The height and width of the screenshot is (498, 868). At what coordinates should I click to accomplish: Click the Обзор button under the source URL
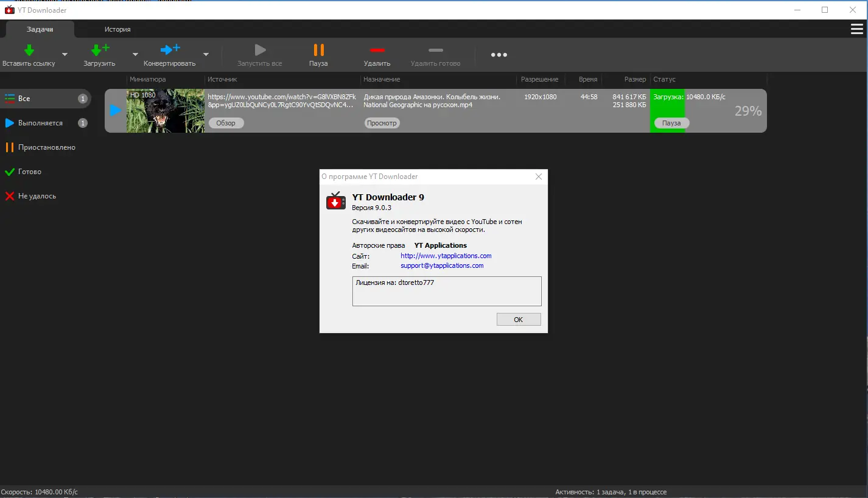(226, 123)
